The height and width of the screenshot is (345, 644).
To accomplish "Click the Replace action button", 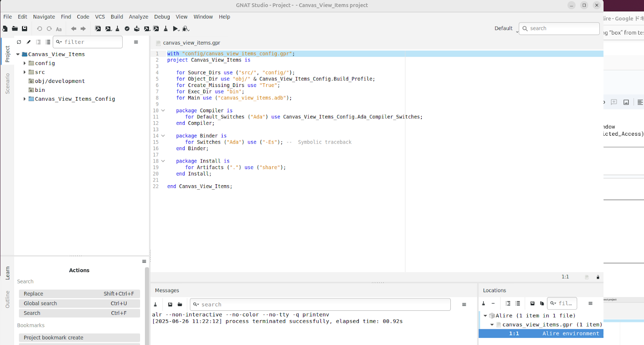I will (79, 294).
